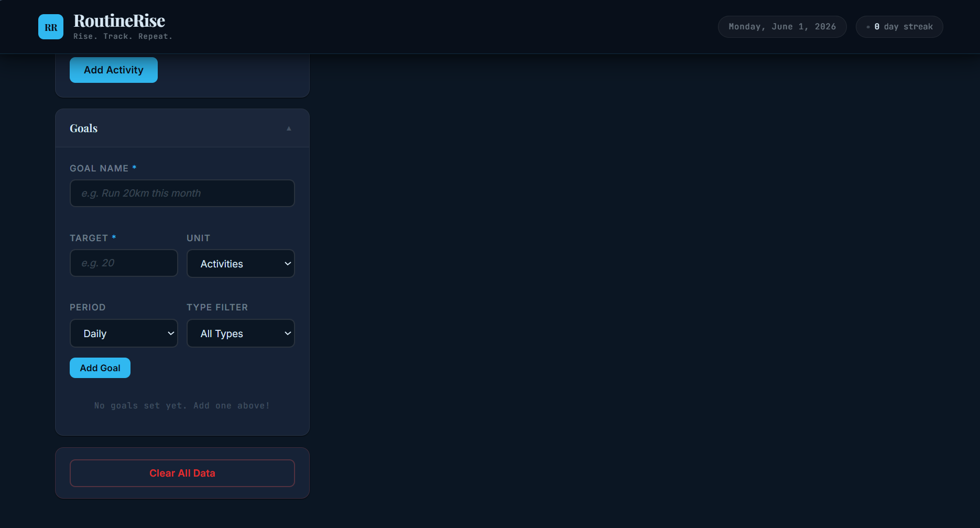Image resolution: width=980 pixels, height=528 pixels.
Task: Open the Period dropdown showing Daily
Action: click(124, 333)
